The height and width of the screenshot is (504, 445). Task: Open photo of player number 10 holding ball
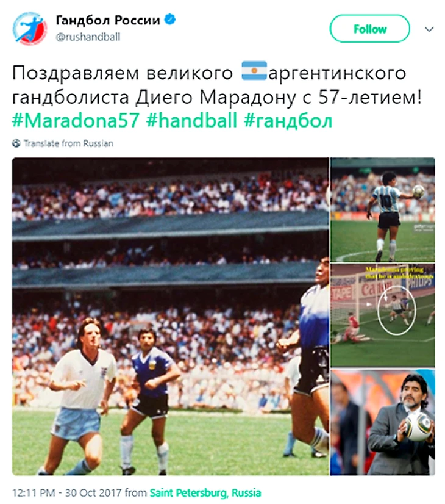[383, 210]
